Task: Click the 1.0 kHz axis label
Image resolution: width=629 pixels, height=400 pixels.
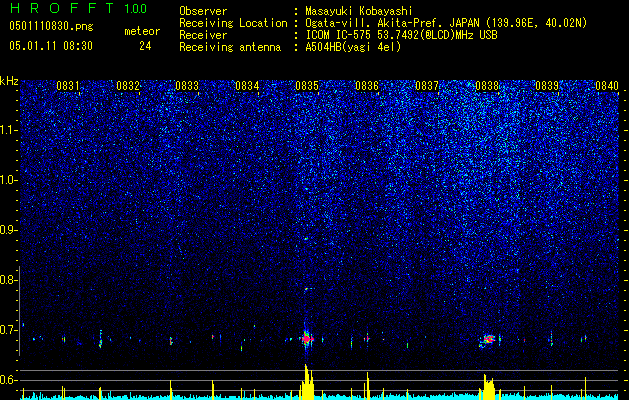Action: click(8, 180)
